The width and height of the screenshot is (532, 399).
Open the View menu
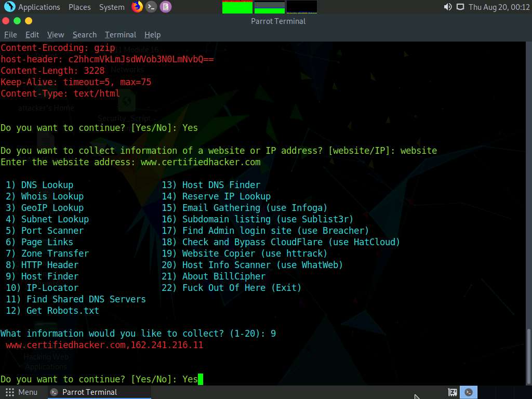(56, 35)
